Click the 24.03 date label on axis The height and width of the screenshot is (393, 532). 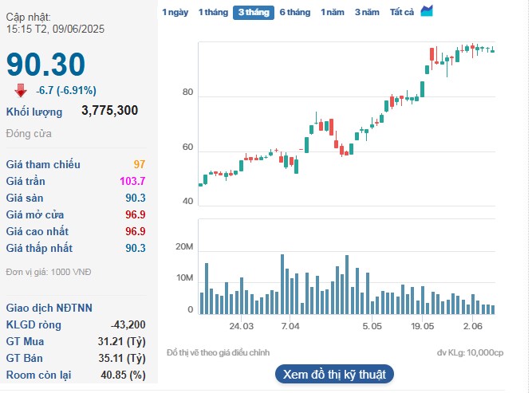[x=242, y=327]
